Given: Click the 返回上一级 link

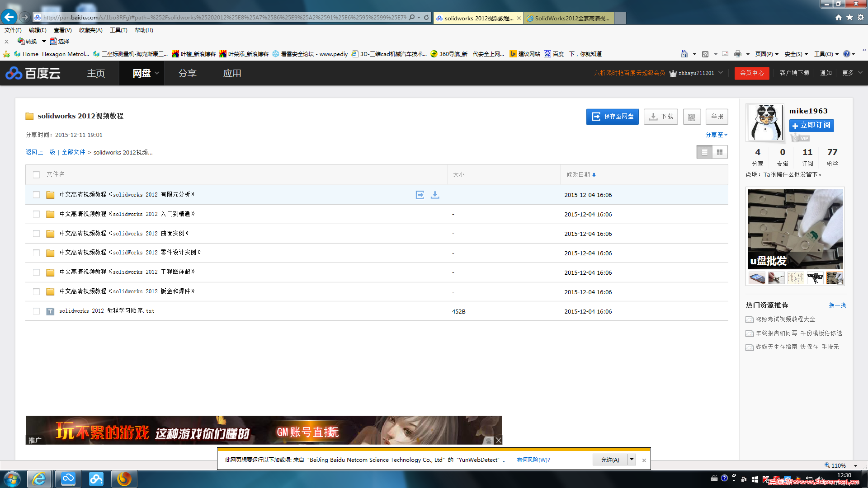Looking at the screenshot, I should point(40,152).
